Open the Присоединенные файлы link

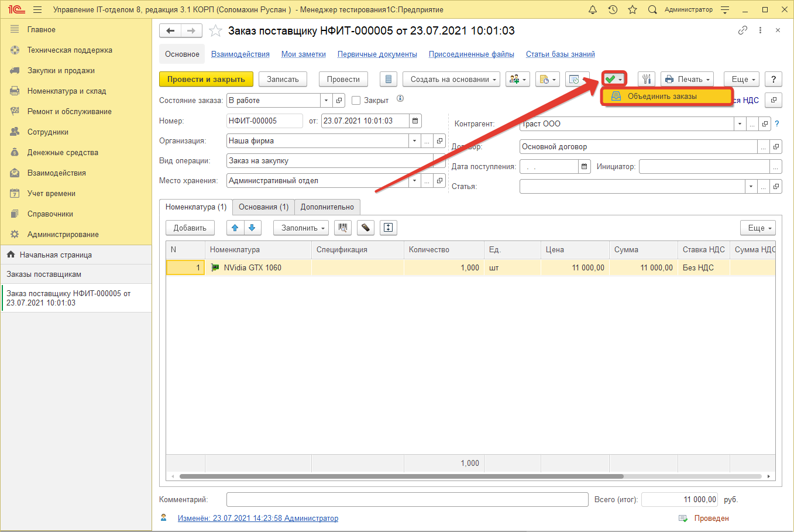[x=471, y=54]
